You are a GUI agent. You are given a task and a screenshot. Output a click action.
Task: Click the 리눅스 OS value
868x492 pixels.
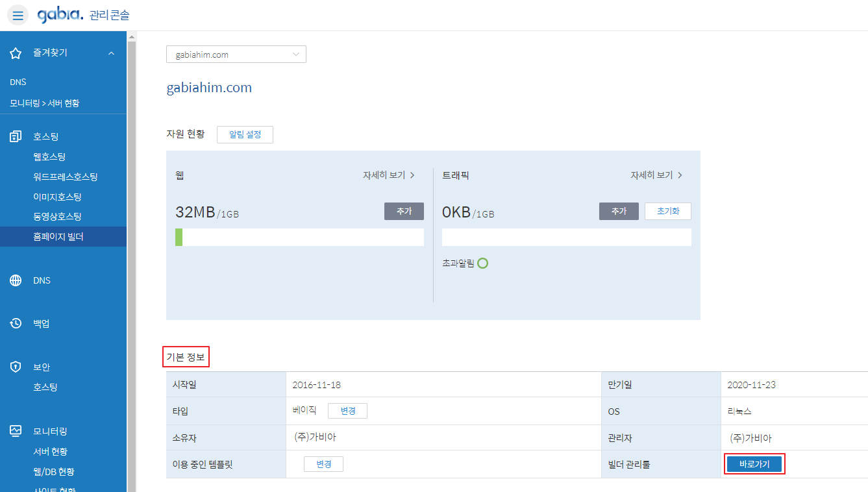(x=740, y=412)
